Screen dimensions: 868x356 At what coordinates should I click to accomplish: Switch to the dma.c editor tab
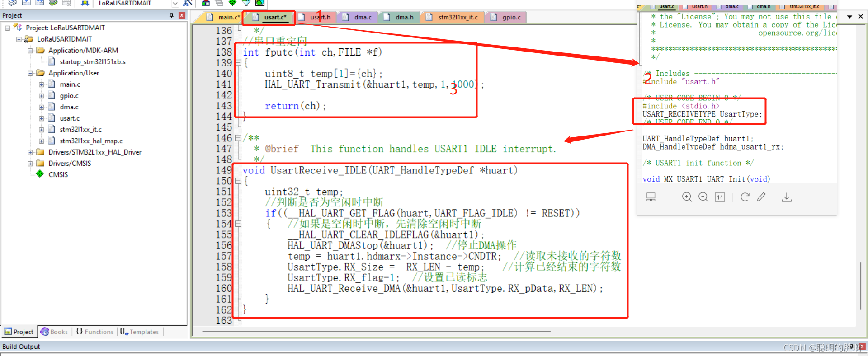point(357,17)
